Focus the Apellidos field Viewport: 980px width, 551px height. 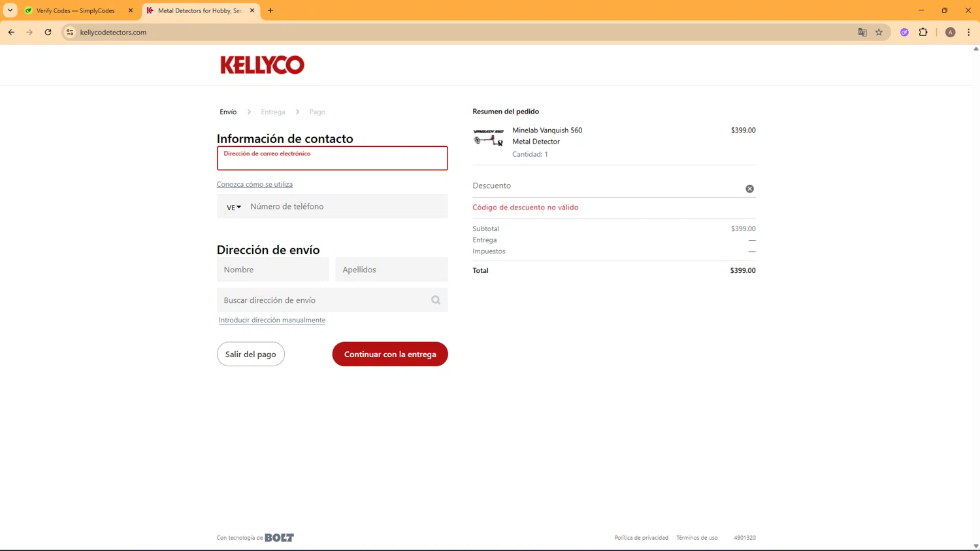pyautogui.click(x=392, y=270)
